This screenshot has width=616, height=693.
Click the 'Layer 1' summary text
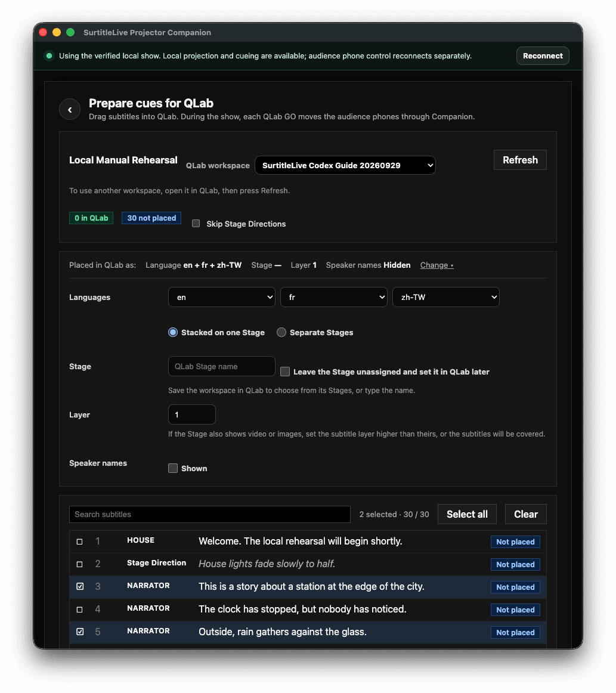click(304, 265)
